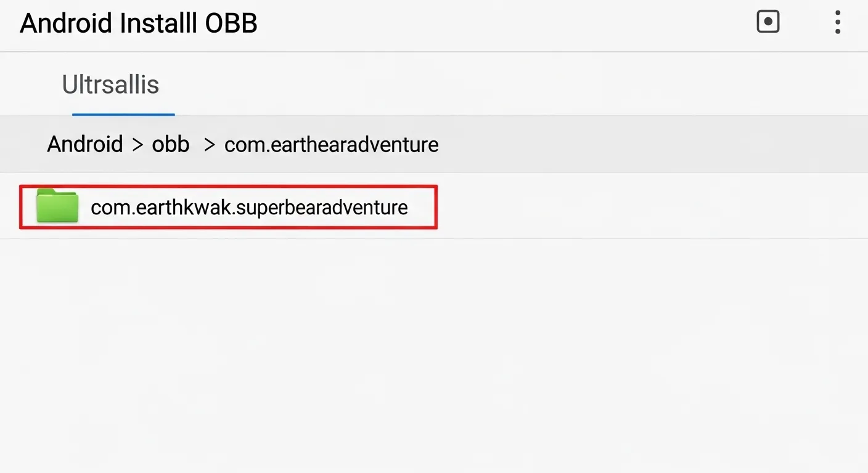Open com.earthearadventure in the breadcrumb path
868x473 pixels.
(331, 144)
